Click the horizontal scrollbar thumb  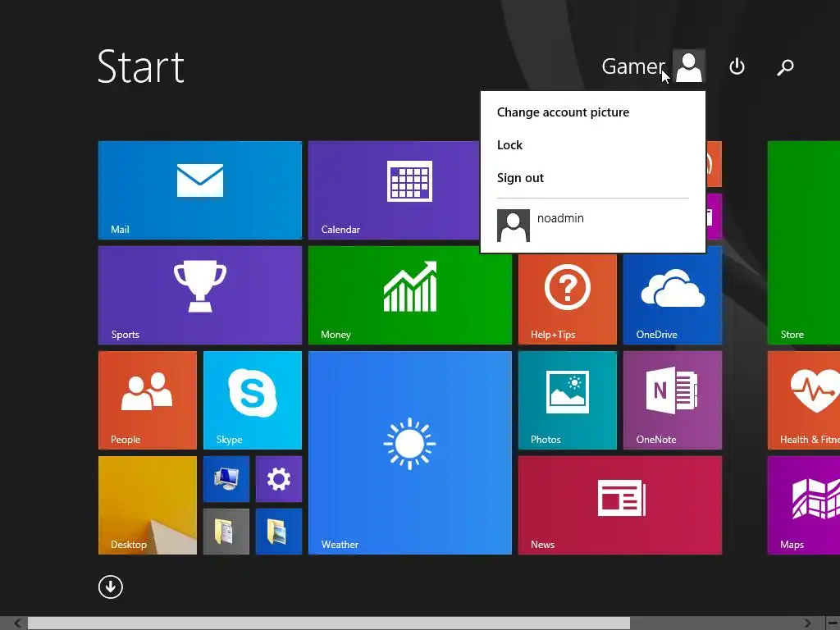[329, 623]
